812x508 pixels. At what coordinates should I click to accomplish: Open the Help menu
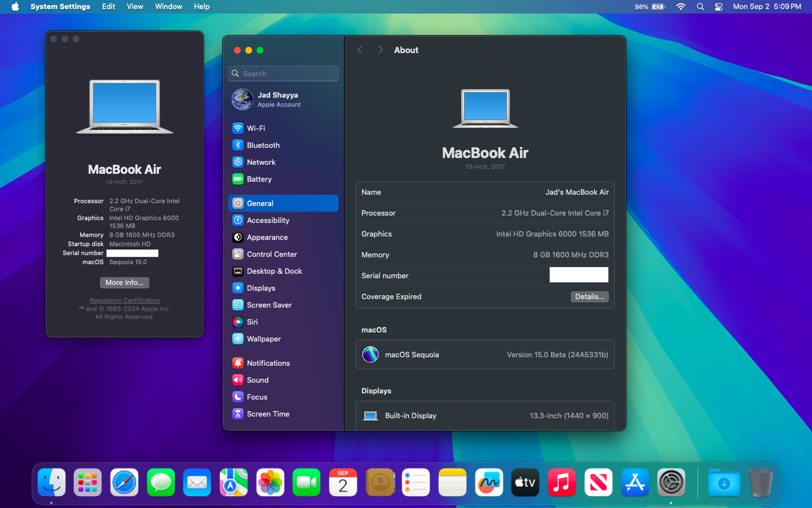click(x=202, y=7)
